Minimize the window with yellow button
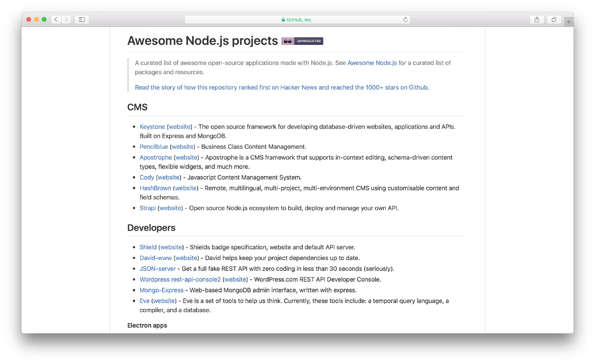This screenshot has height=364, width=595. pyautogui.click(x=36, y=19)
